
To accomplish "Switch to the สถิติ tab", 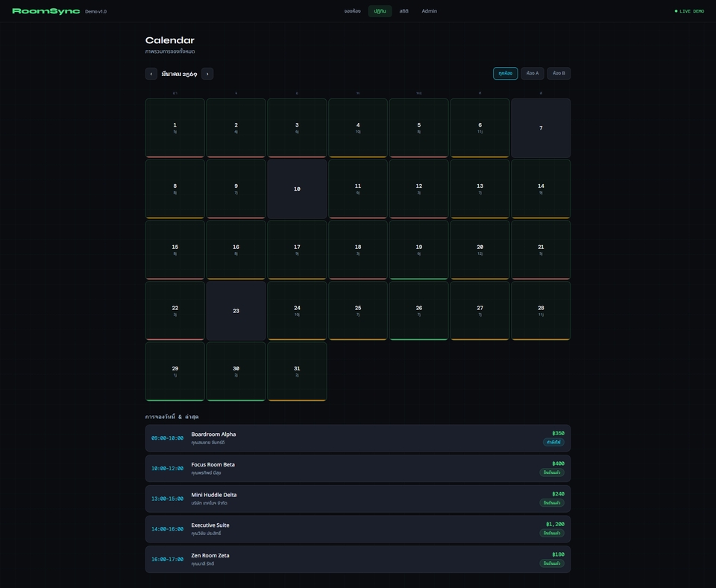I will 403,11.
